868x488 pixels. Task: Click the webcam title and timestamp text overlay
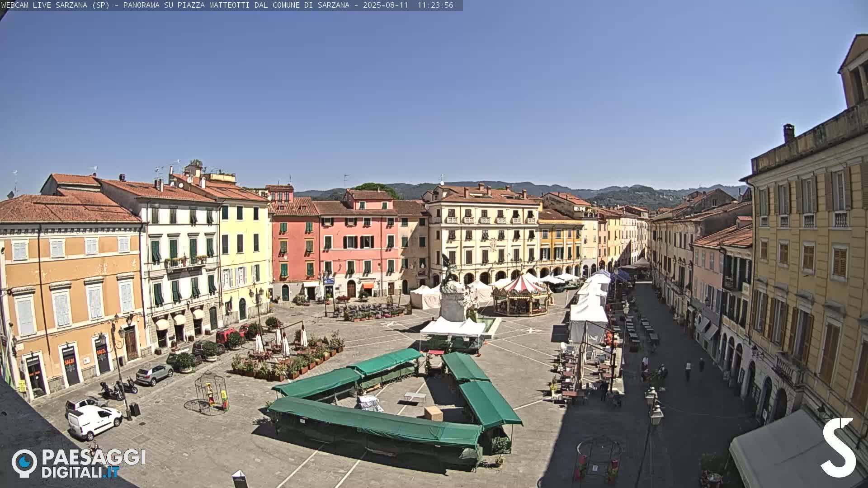tap(227, 5)
